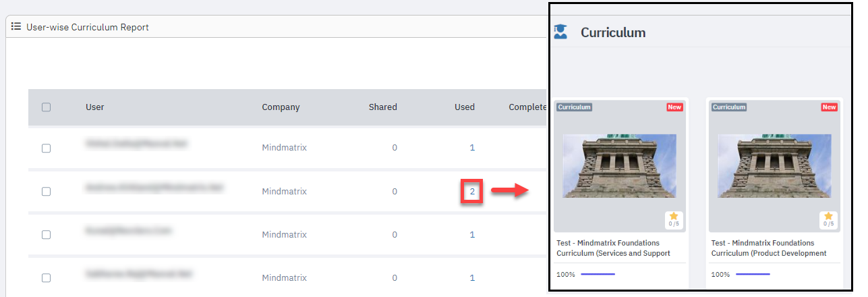Click the list icon beside User-wise Curriculum Report
Viewport: 868px width, 297px height.
click(x=16, y=27)
